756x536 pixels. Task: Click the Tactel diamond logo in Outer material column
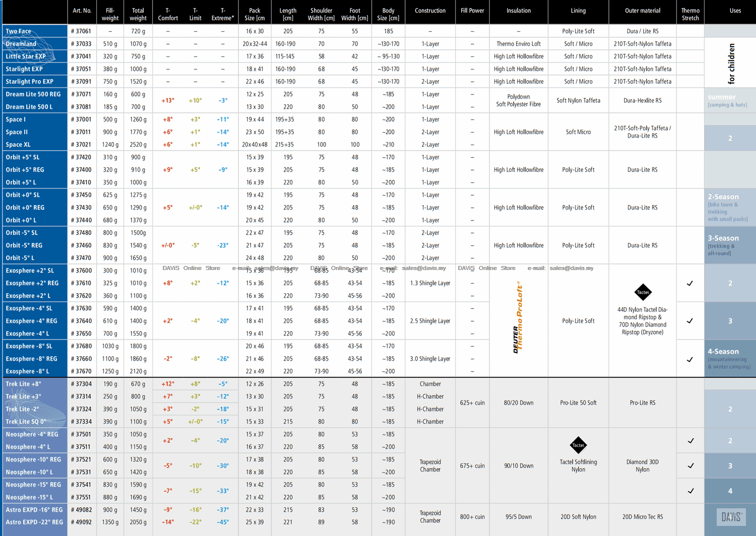643,292
